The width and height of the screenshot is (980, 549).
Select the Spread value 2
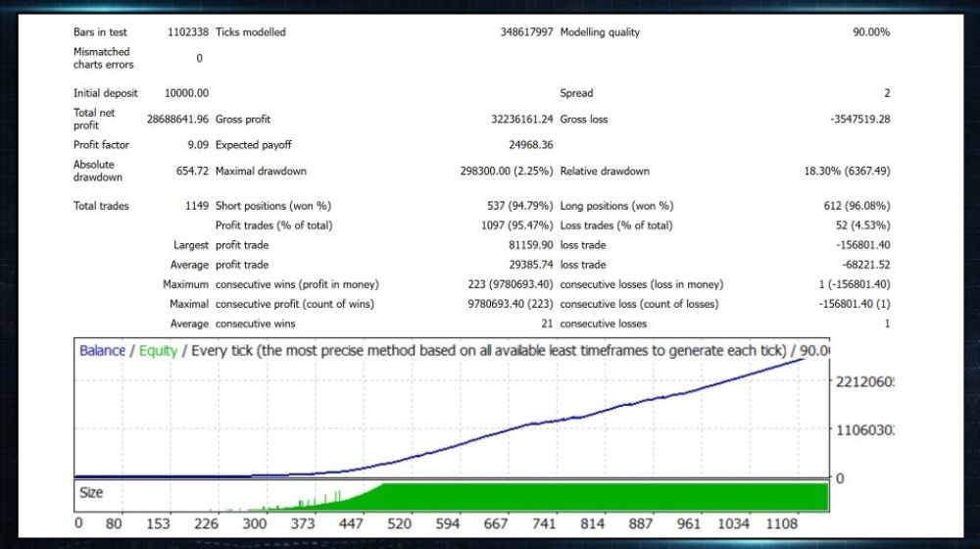click(887, 92)
